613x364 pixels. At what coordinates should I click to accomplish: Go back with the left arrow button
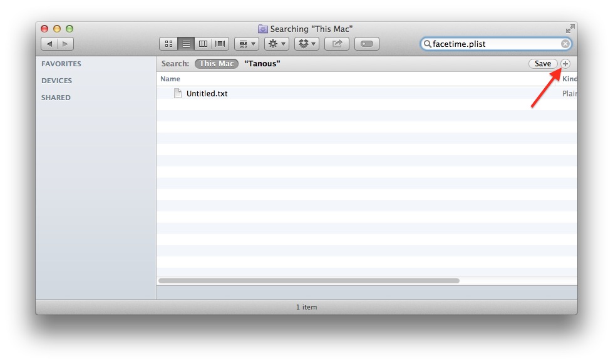click(x=49, y=44)
